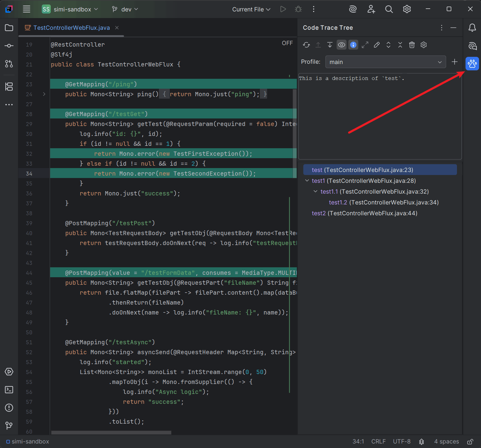Open the Commit tool window

tap(9, 46)
